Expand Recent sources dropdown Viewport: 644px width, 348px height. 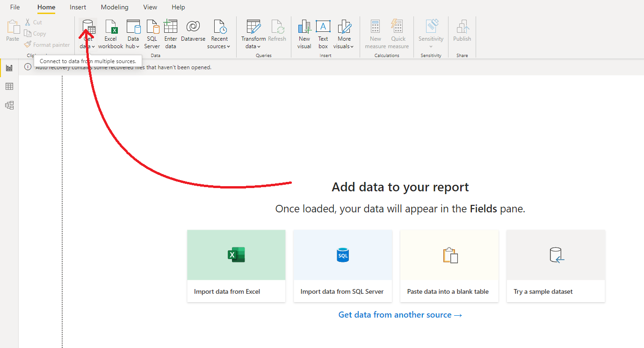tap(219, 46)
